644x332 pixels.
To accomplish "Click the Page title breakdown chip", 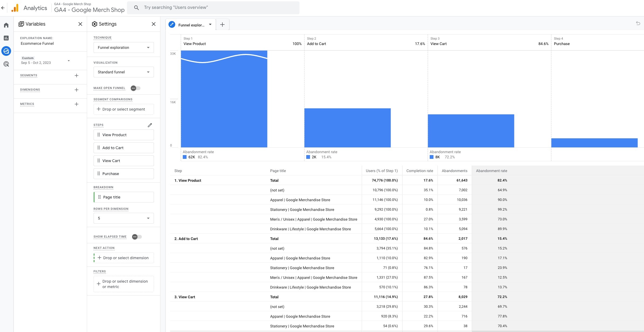I will click(x=124, y=197).
